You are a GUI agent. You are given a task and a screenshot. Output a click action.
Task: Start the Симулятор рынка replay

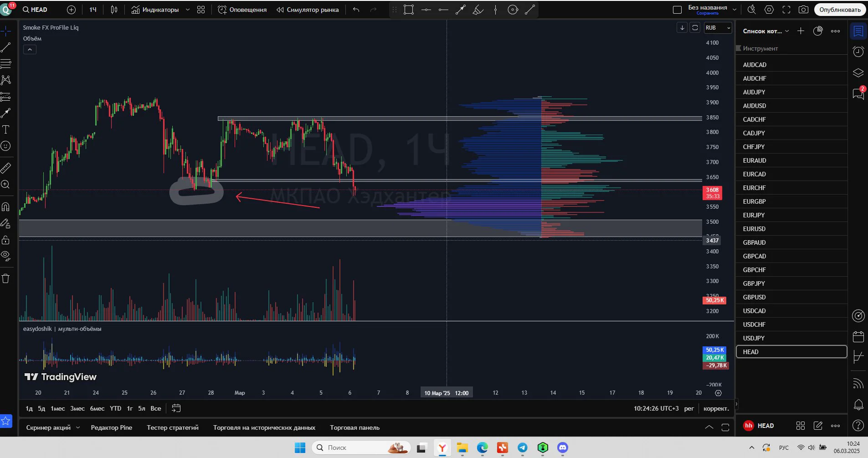(308, 10)
